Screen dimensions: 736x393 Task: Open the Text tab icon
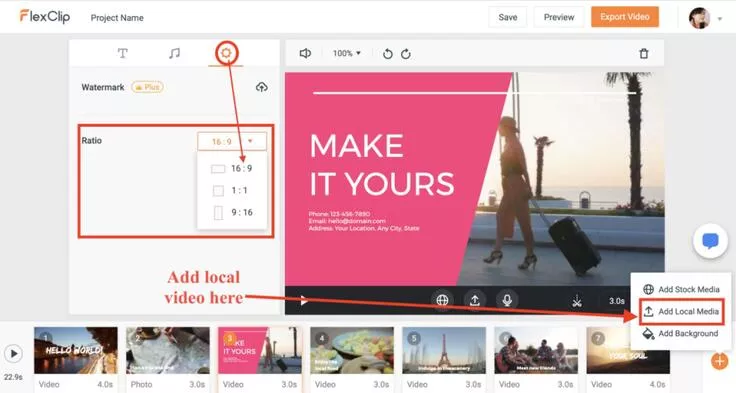[x=123, y=53]
